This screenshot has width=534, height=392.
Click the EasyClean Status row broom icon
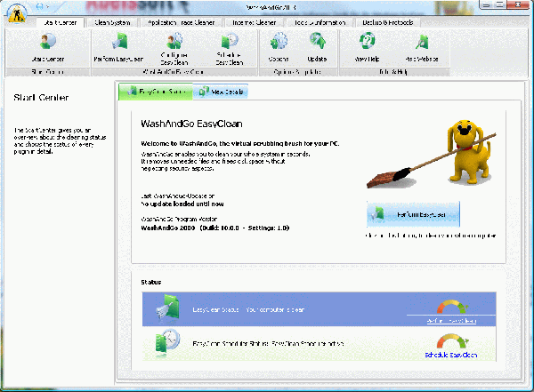(x=168, y=307)
